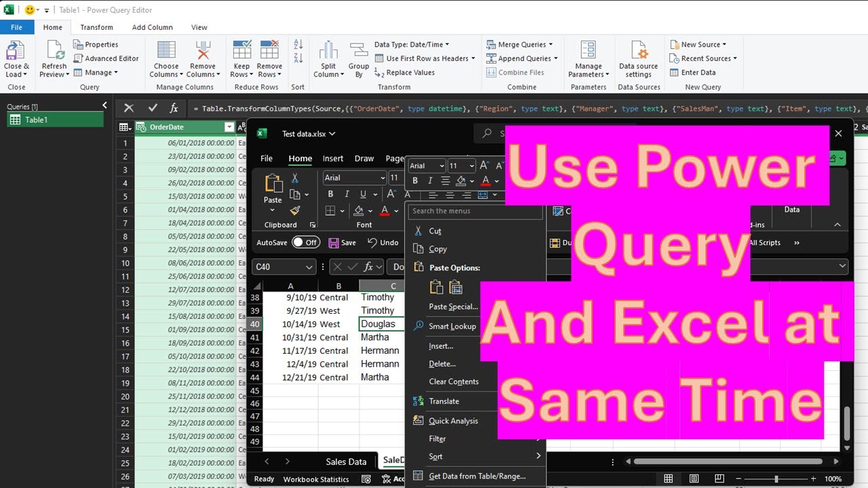Open the OrderDate column filter dropdown

[229, 127]
